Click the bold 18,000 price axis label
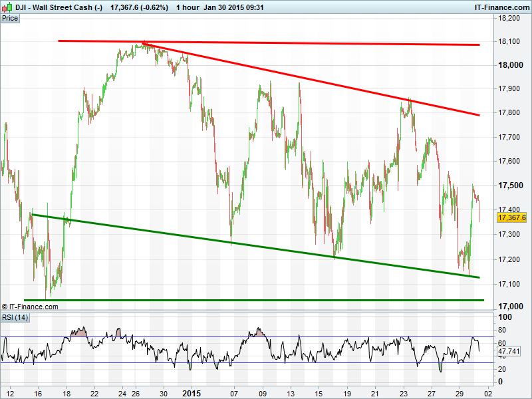532x399 pixels. 510,65
